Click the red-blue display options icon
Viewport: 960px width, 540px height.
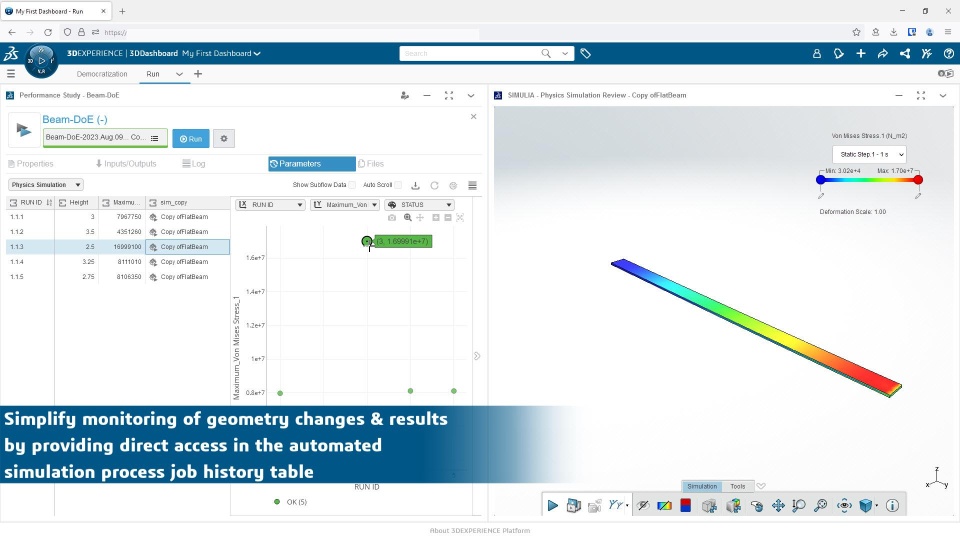(x=686, y=506)
